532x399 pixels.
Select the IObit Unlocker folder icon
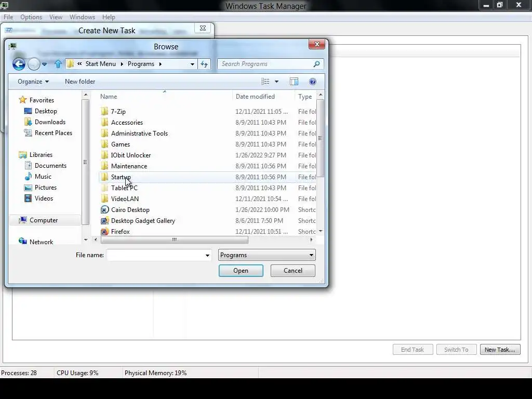point(104,155)
